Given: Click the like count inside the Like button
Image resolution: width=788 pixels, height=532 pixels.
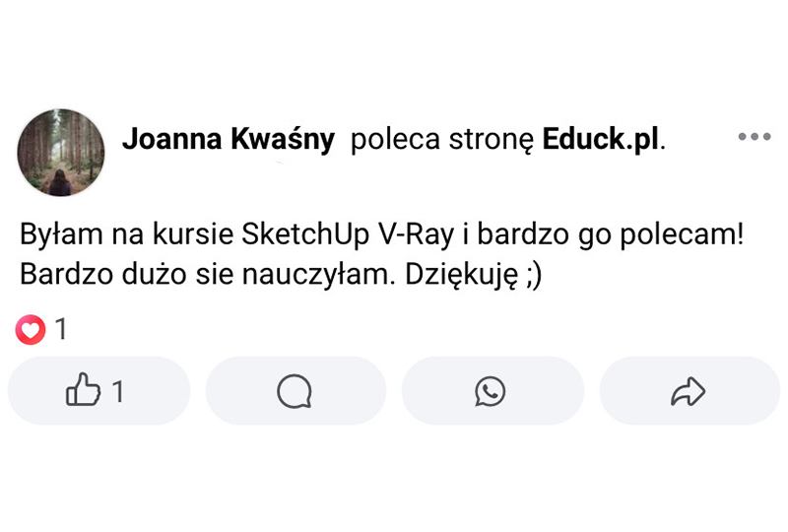Looking at the screenshot, I should click(118, 392).
